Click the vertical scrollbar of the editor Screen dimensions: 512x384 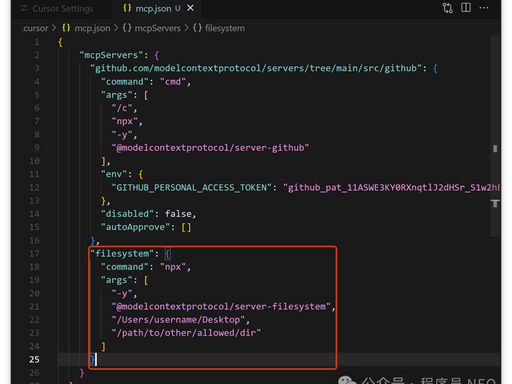tap(495, 135)
